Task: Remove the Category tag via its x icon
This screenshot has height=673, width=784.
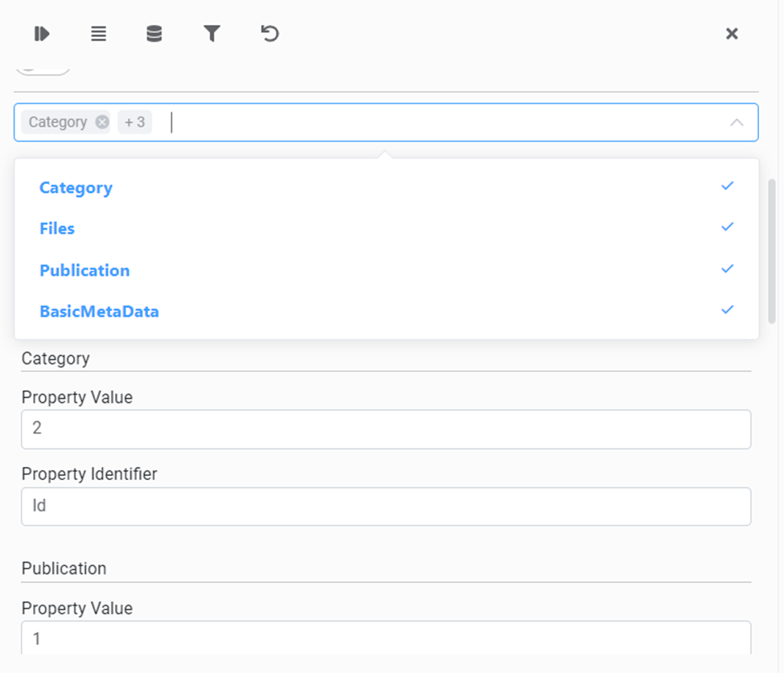Action: click(x=102, y=122)
